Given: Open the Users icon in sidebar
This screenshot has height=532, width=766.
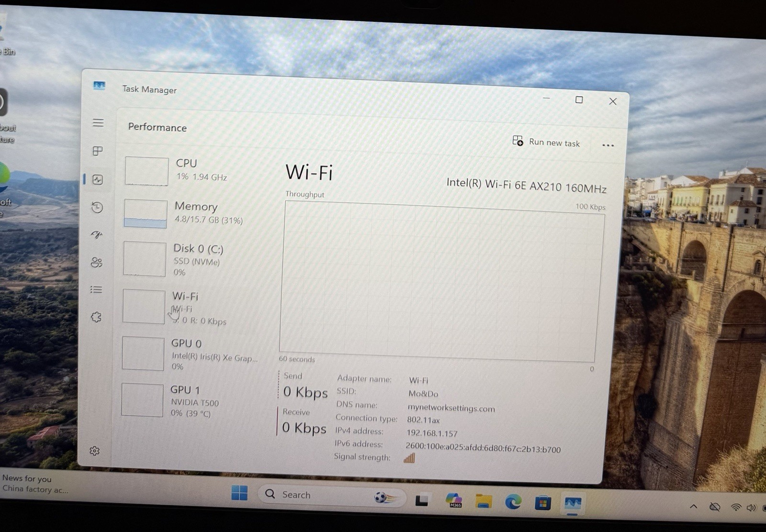Looking at the screenshot, I should (x=97, y=262).
